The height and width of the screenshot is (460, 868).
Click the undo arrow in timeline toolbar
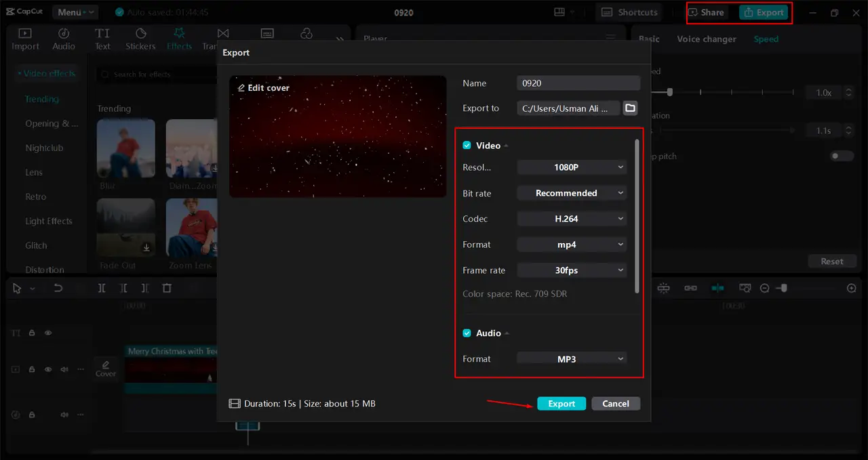(x=58, y=288)
